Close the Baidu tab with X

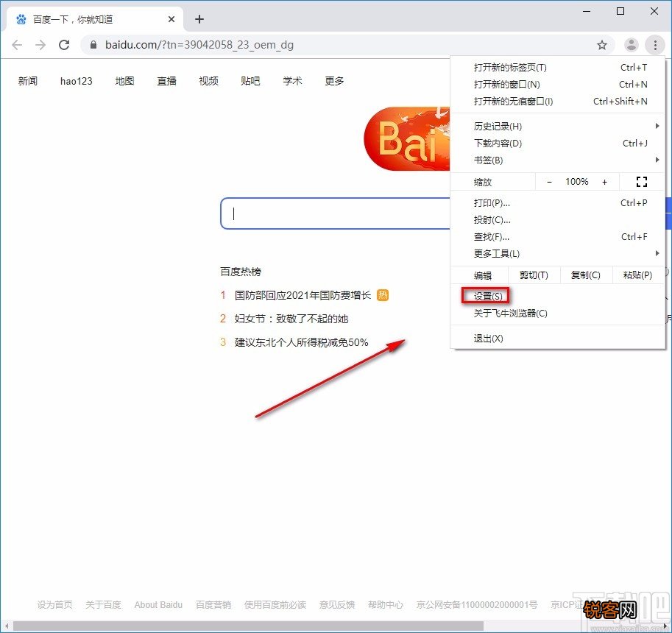pos(171,19)
